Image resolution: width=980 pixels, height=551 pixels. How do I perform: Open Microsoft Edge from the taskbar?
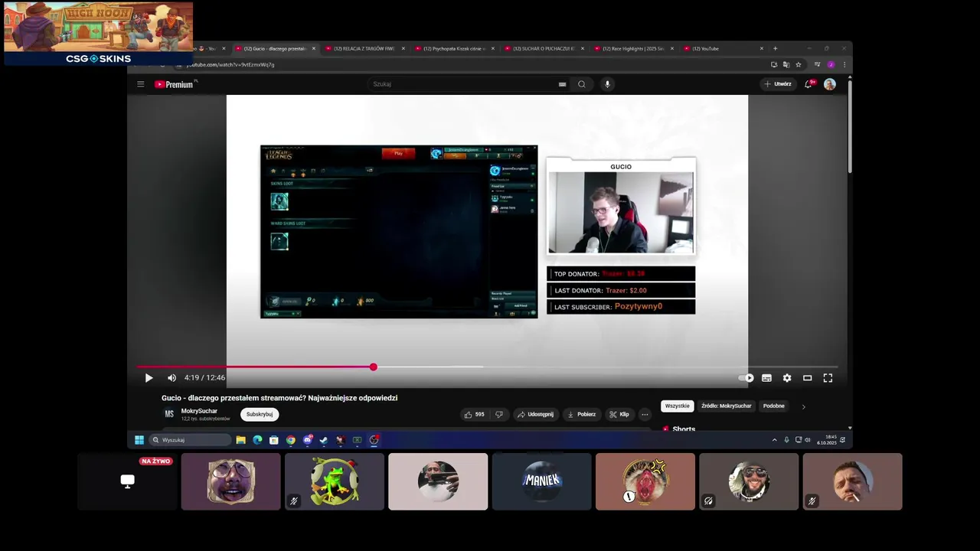click(x=257, y=440)
